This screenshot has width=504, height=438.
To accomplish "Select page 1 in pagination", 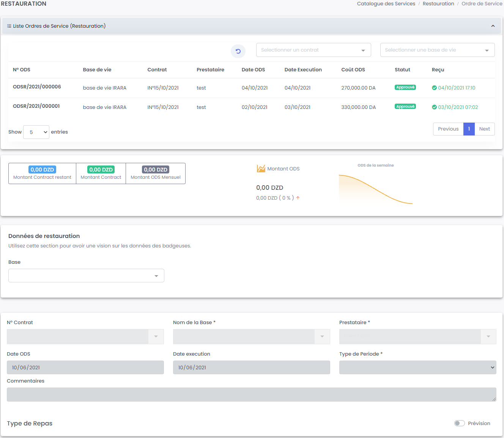I will pyautogui.click(x=469, y=129).
